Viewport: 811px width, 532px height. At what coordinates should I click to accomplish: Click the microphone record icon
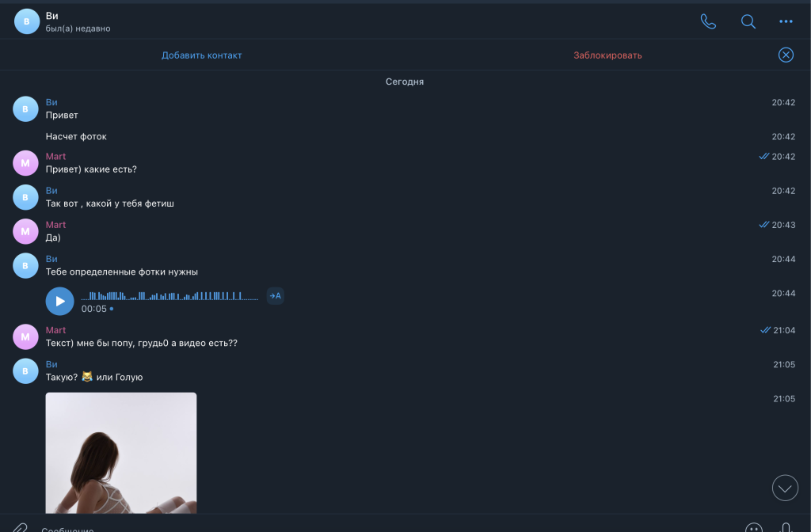786,528
